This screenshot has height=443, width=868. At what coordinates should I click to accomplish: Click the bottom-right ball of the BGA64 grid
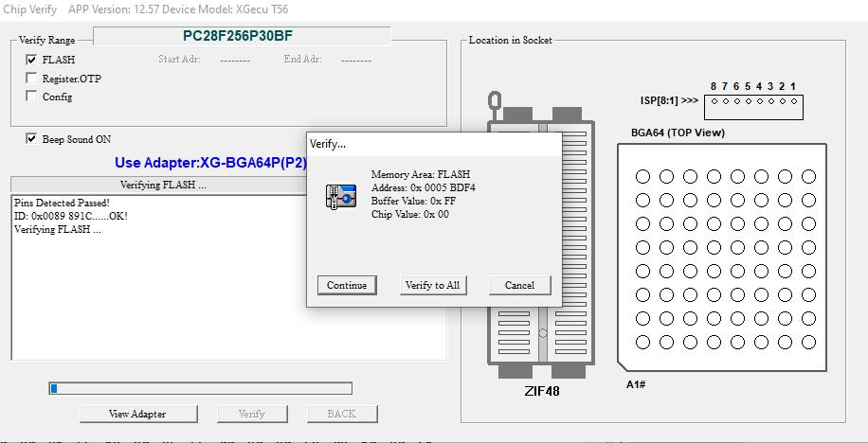[x=808, y=342]
